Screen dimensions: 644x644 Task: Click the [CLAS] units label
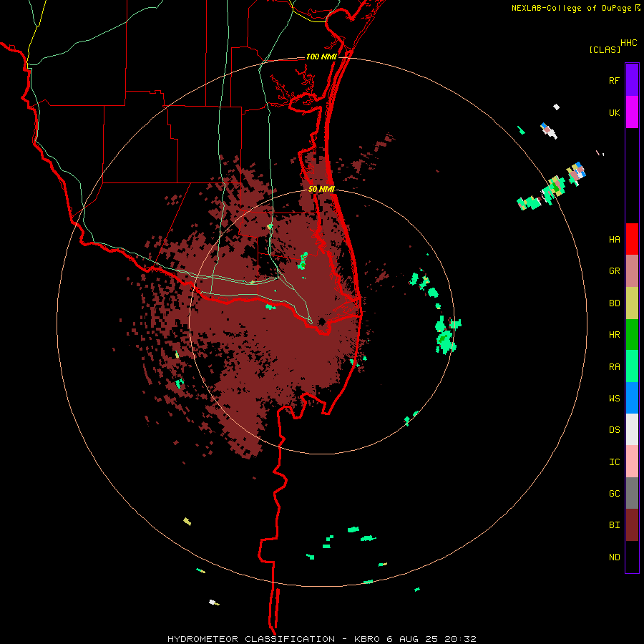(x=605, y=49)
